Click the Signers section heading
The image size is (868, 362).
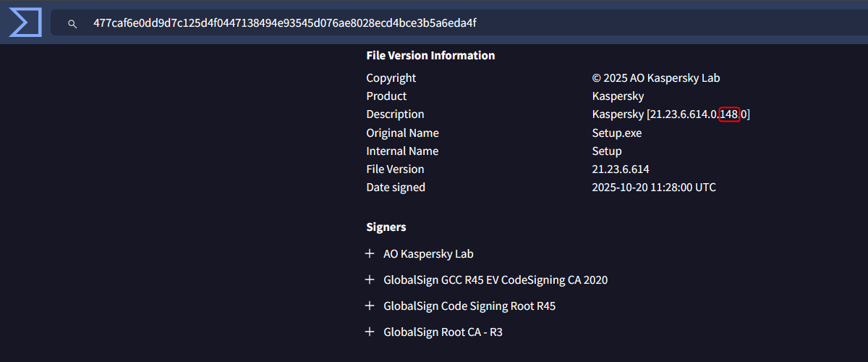pos(386,227)
